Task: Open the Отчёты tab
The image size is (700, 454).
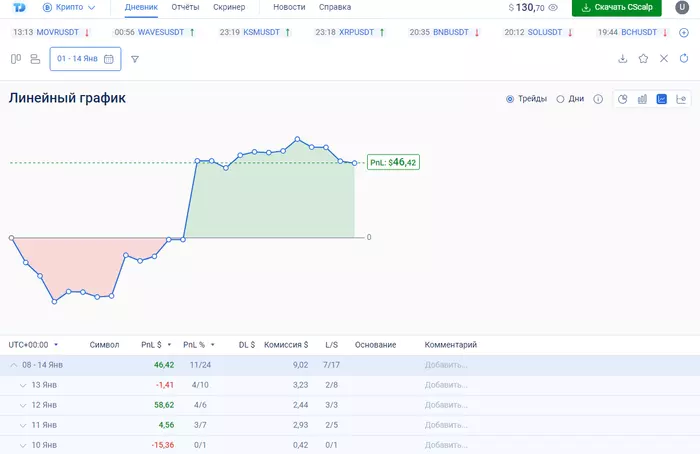Action: (x=185, y=7)
